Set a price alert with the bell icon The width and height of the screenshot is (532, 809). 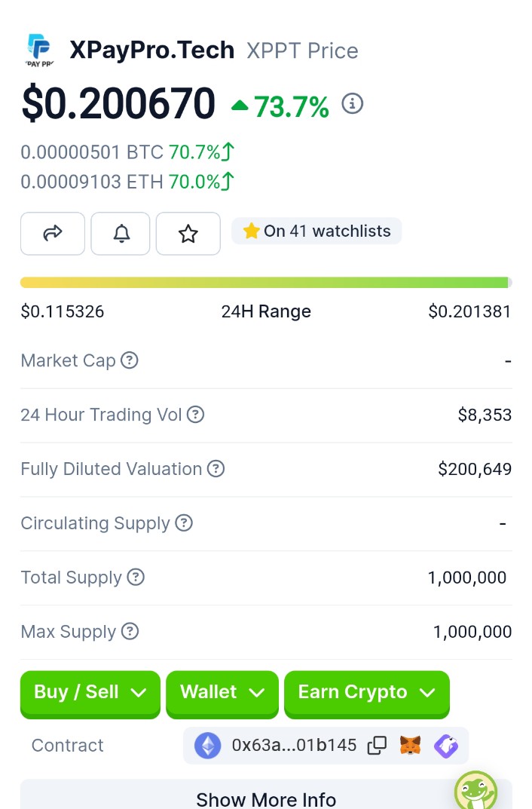tap(121, 233)
